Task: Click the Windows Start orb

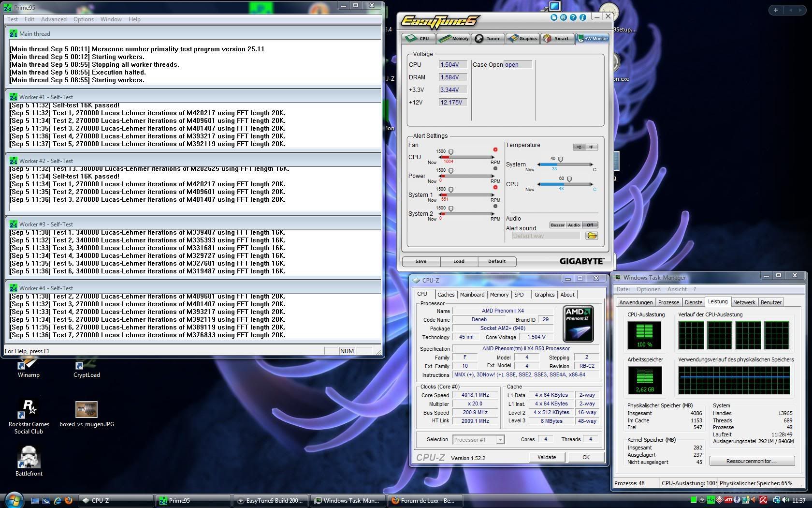Action: tap(14, 500)
